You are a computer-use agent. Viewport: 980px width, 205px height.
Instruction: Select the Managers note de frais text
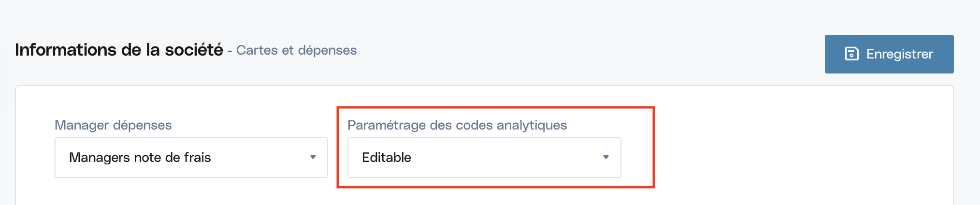[x=140, y=158]
